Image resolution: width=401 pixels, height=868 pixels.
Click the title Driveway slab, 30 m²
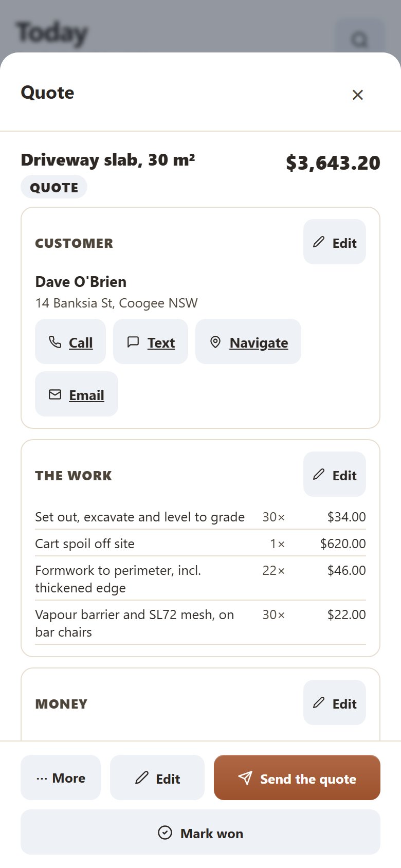[x=108, y=160]
